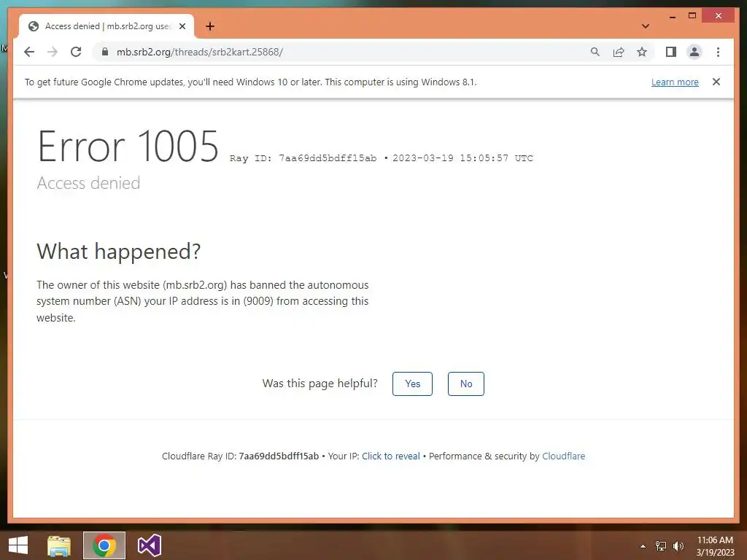The height and width of the screenshot is (560, 747).
Task: Click the Chrome taskbar icon
Action: click(x=104, y=545)
